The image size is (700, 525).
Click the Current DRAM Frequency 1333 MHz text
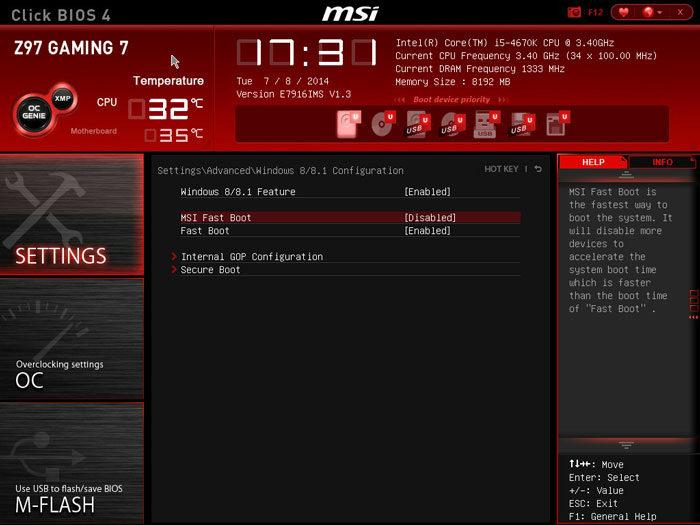tap(480, 69)
